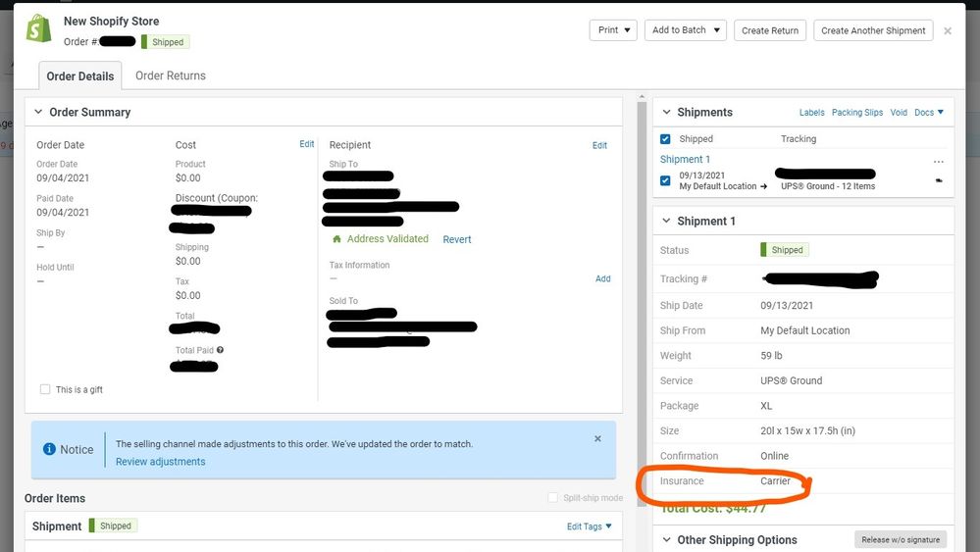
Task: Click the Shopify bag logo icon
Action: click(39, 28)
